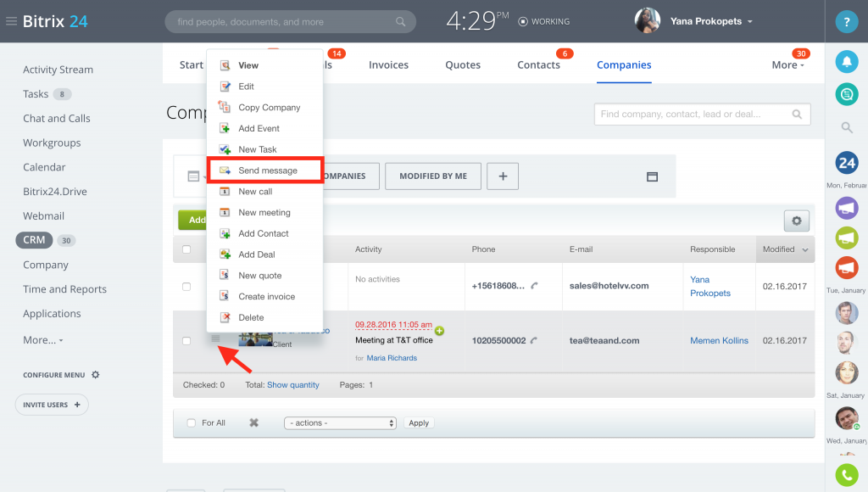The width and height of the screenshot is (868, 492).
Task: Click the green megaphone announcement icon
Action: pos(847,238)
